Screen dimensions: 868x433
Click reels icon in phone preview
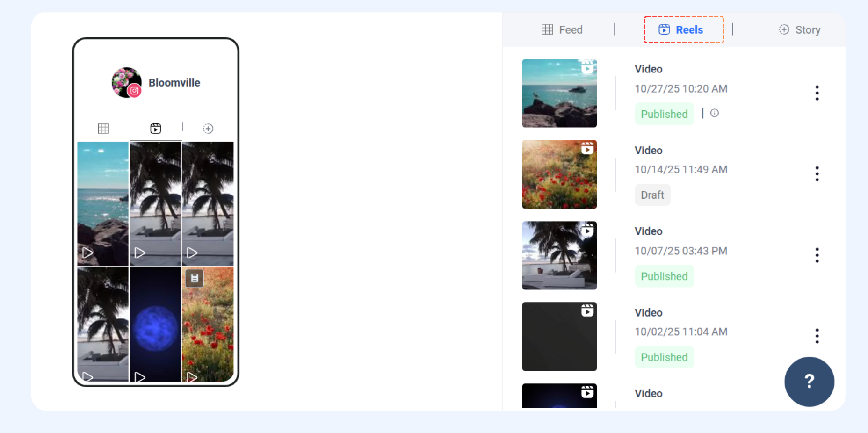pyautogui.click(x=156, y=129)
